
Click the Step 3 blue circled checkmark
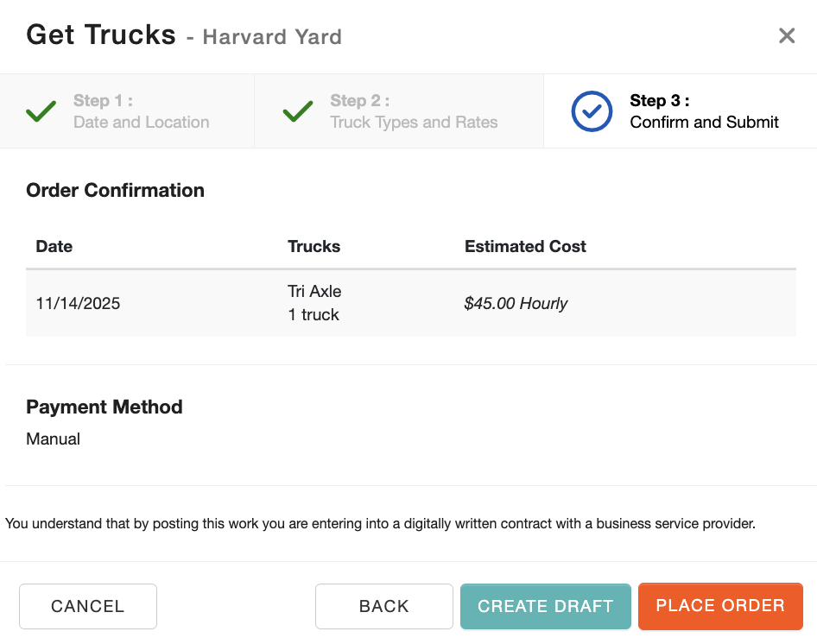click(592, 111)
